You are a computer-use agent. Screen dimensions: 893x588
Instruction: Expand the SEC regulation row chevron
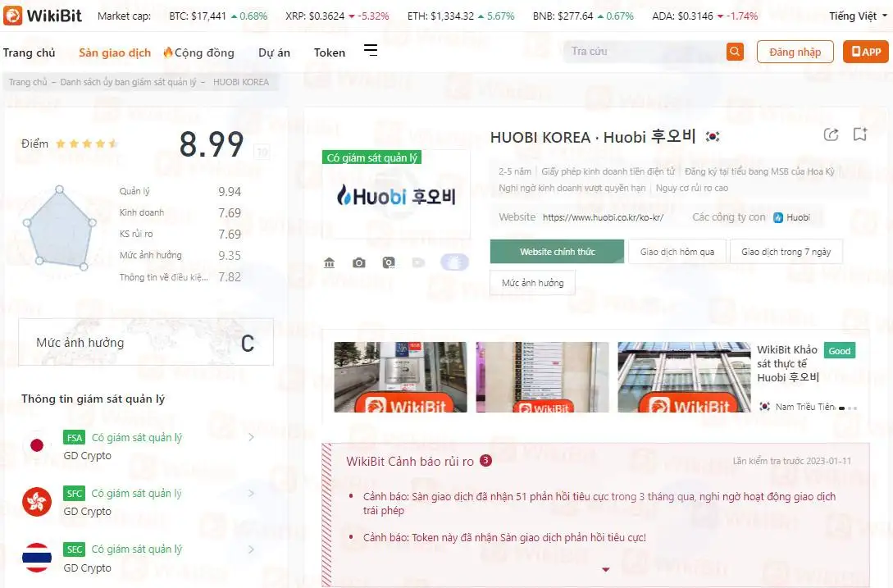tap(251, 549)
